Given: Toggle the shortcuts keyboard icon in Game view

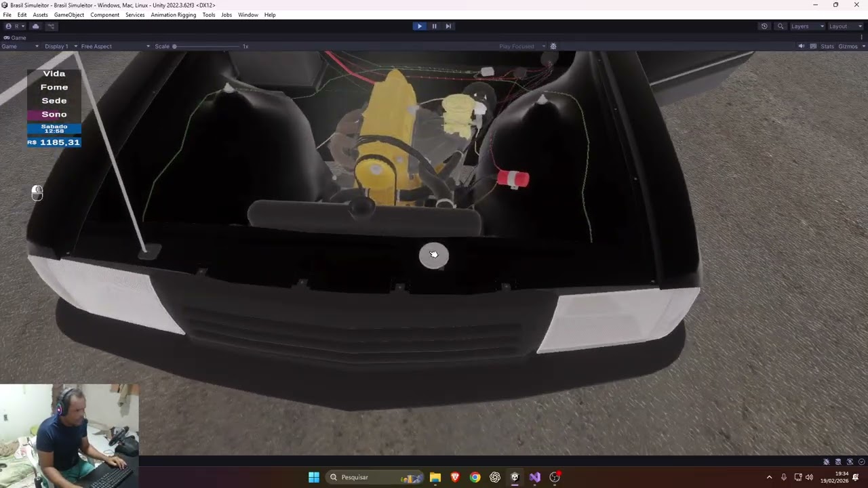Looking at the screenshot, I should point(813,46).
